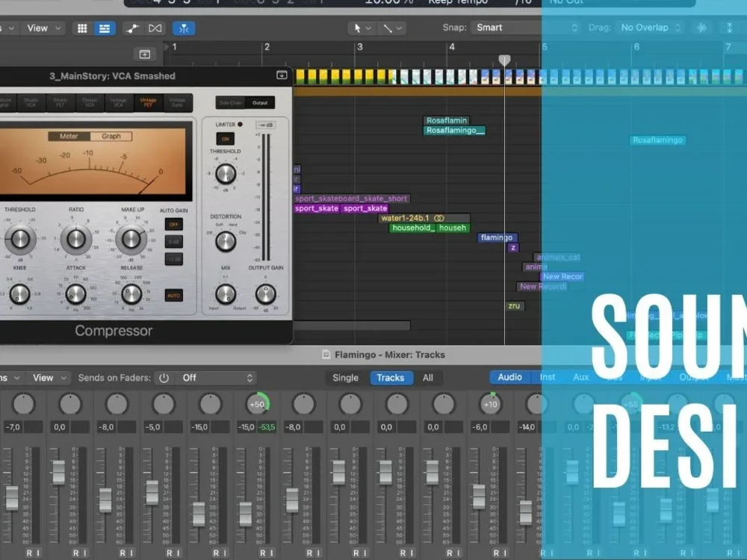Show automation using the automation curve icon
The height and width of the screenshot is (560, 747).
[x=132, y=28]
